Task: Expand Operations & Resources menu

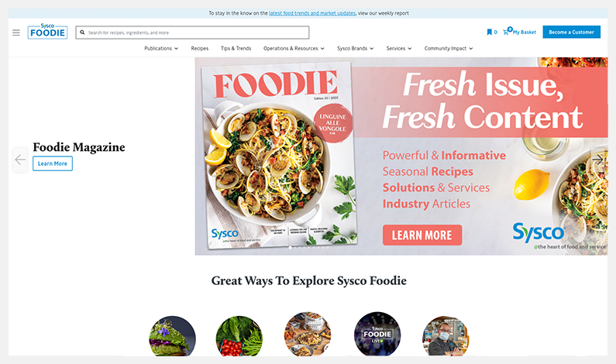Action: [294, 49]
